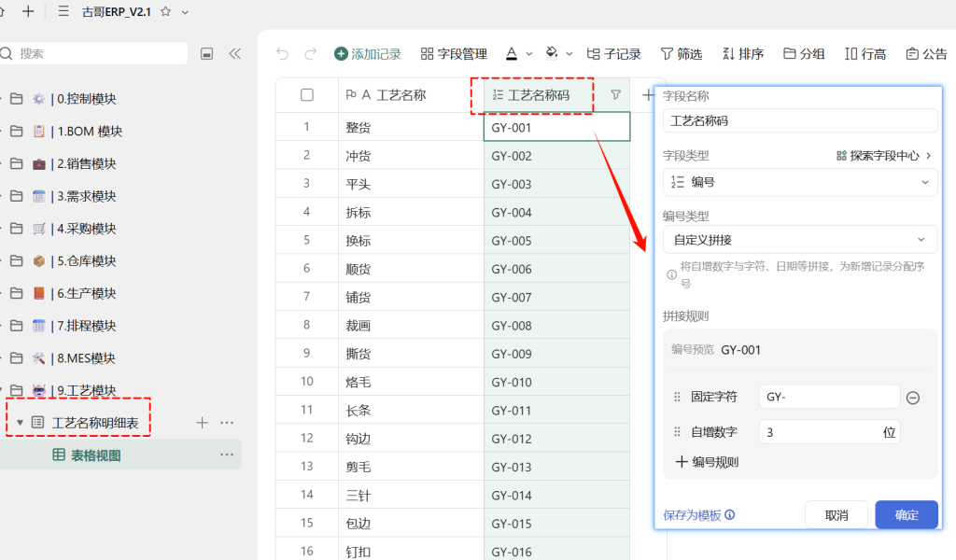This screenshot has width=956, height=560.
Task: Collapse the 工艺名称明细表 tree triangle
Action: tap(20, 422)
